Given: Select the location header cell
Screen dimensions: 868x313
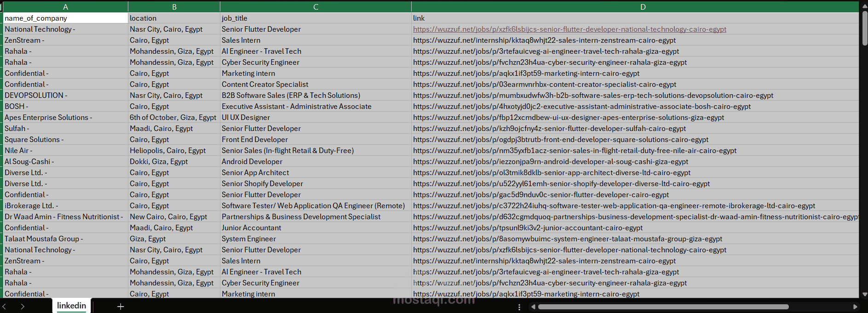Looking at the screenshot, I should [174, 18].
